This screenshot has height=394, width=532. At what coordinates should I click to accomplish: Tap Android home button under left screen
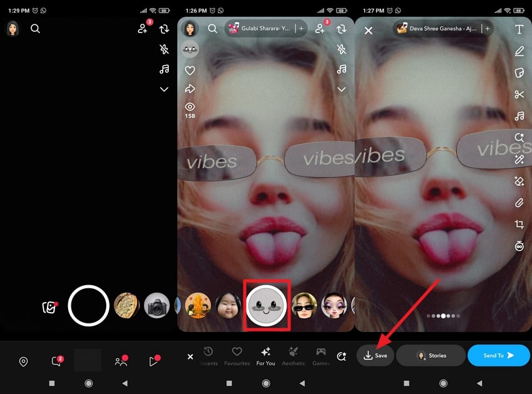coord(88,383)
